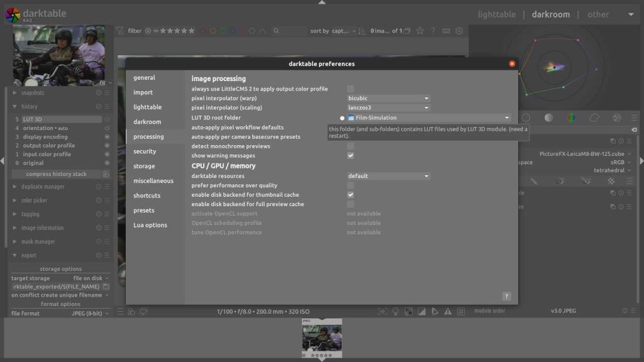The image size is (644, 362).
Task: Toggle the second window display icon
Action: pyautogui.click(x=143, y=312)
